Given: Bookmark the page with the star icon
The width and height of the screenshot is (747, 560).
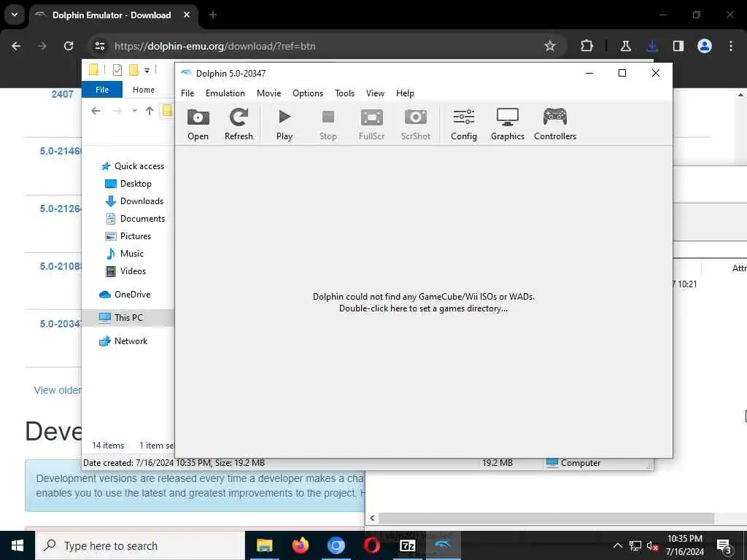Looking at the screenshot, I should click(x=550, y=46).
